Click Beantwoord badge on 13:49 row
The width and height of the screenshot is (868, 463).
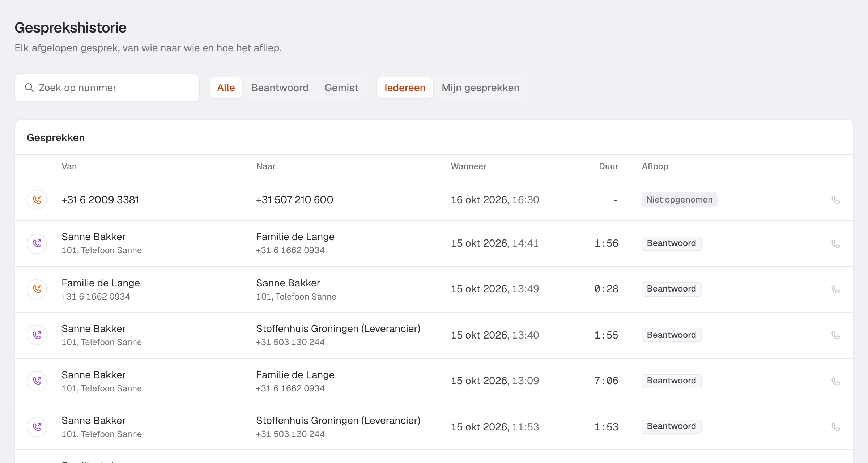point(671,289)
